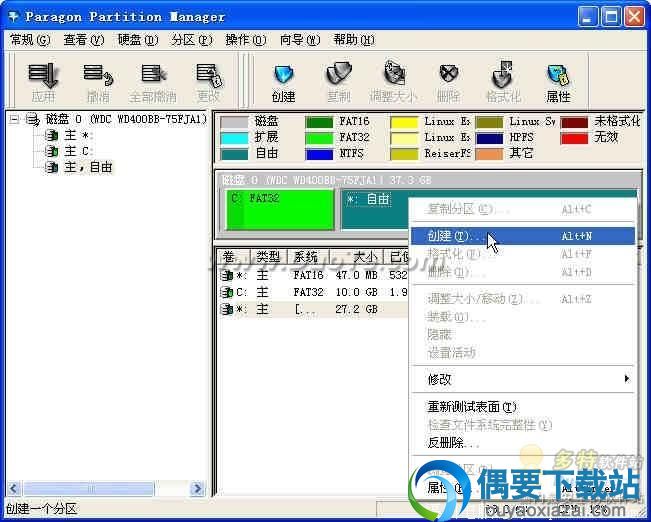Viewport: 651px width, 522px height.
Task: Click the 10.0 GB size cell
Action: coord(356,292)
